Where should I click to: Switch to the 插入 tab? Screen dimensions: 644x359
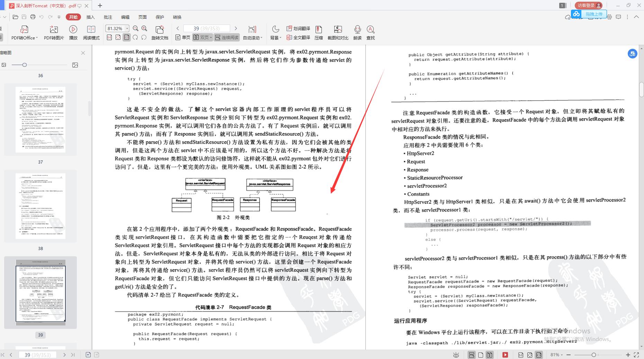point(90,17)
